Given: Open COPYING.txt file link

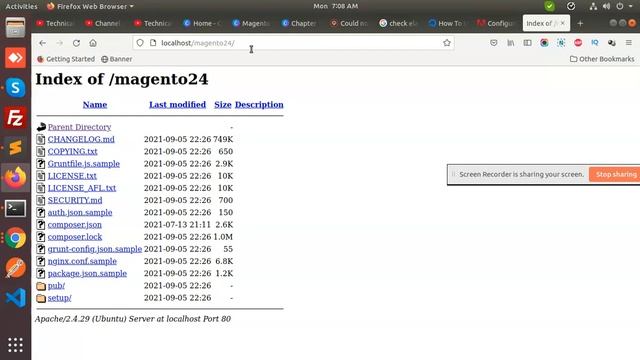Looking at the screenshot, I should [x=72, y=151].
